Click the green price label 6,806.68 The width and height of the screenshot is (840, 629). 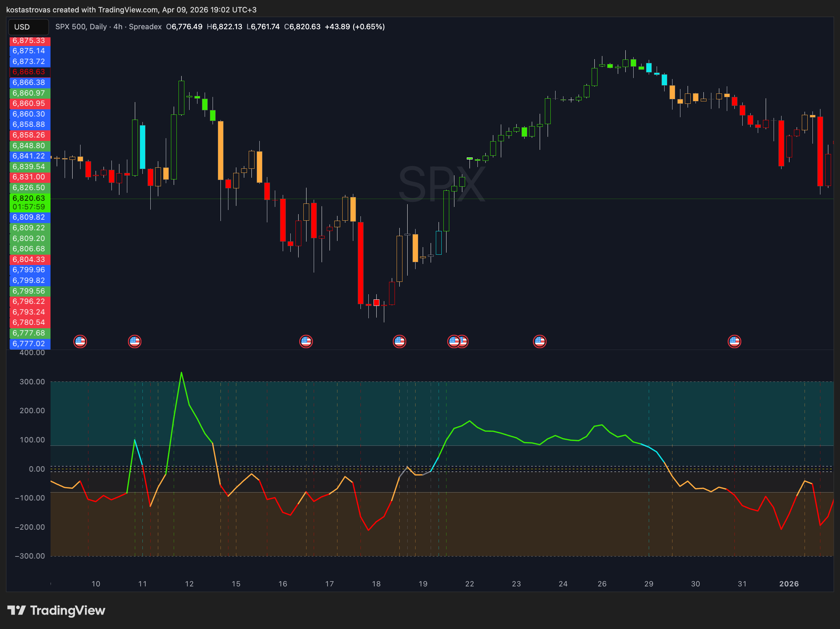(x=30, y=249)
